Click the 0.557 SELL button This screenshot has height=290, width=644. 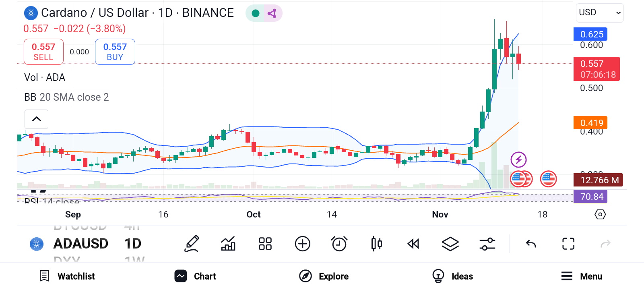[x=43, y=52]
